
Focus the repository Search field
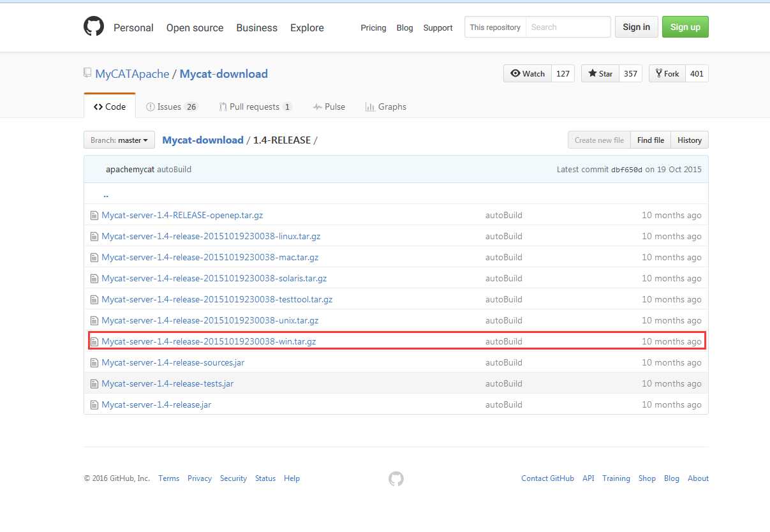point(568,27)
